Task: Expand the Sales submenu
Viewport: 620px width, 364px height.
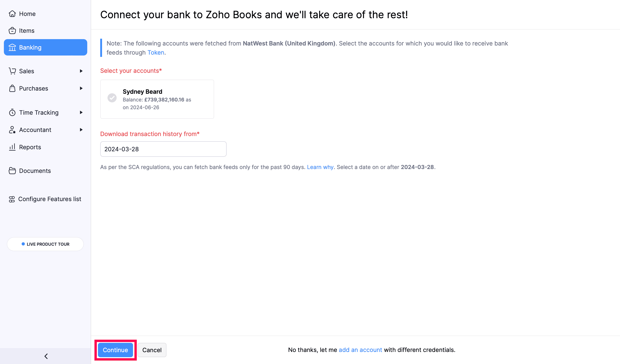Action: pyautogui.click(x=81, y=71)
